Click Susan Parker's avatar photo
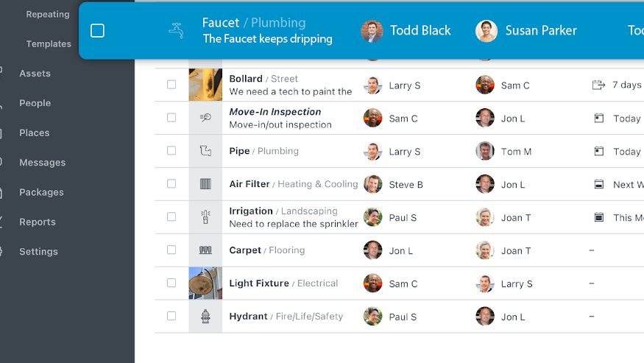Viewport: 644px width, 363px height. (486, 31)
